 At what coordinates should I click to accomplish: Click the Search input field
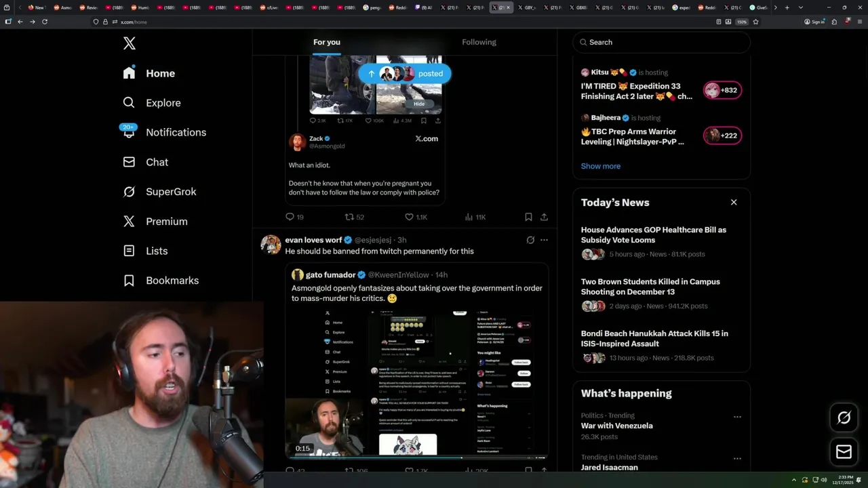pos(661,42)
